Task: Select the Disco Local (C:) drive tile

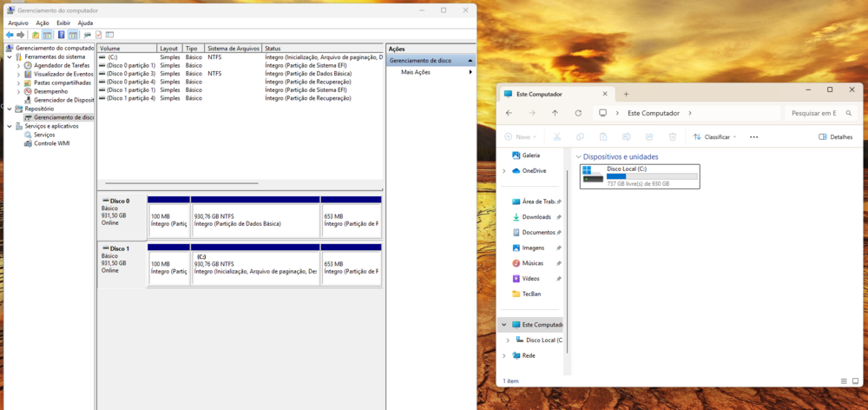Action: click(x=639, y=175)
